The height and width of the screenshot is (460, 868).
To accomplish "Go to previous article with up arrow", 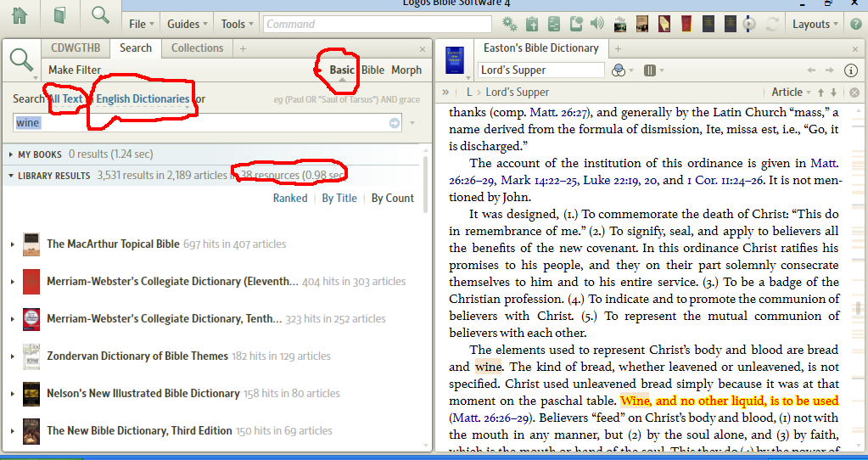I will (x=821, y=93).
